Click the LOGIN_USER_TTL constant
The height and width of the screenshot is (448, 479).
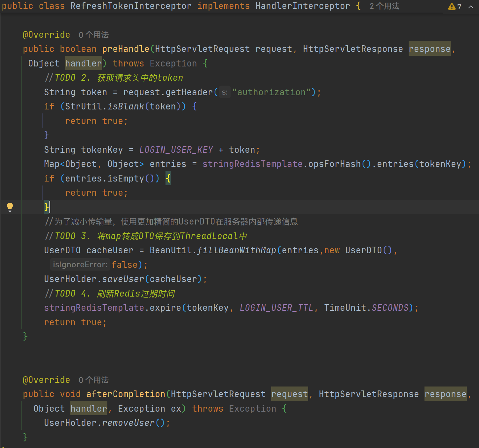click(276, 308)
